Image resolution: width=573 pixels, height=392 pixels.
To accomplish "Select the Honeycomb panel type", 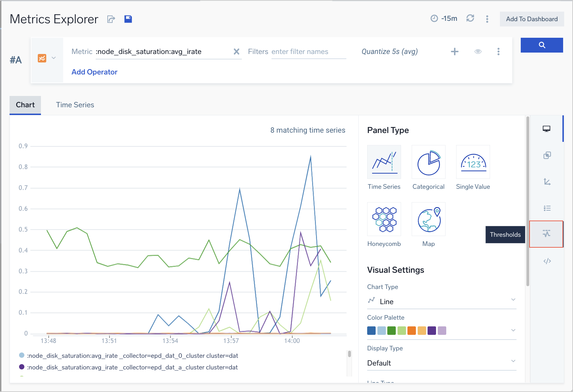I will [x=384, y=219].
